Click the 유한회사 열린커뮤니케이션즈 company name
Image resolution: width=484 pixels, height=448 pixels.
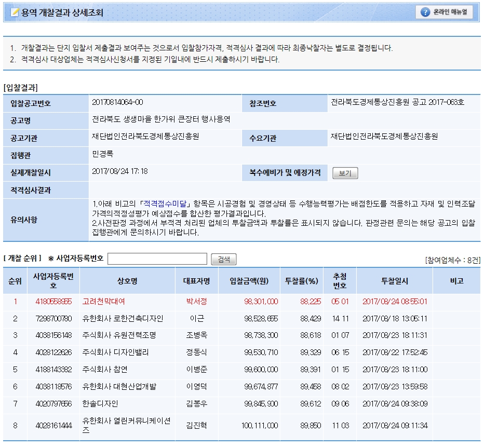coord(126,425)
